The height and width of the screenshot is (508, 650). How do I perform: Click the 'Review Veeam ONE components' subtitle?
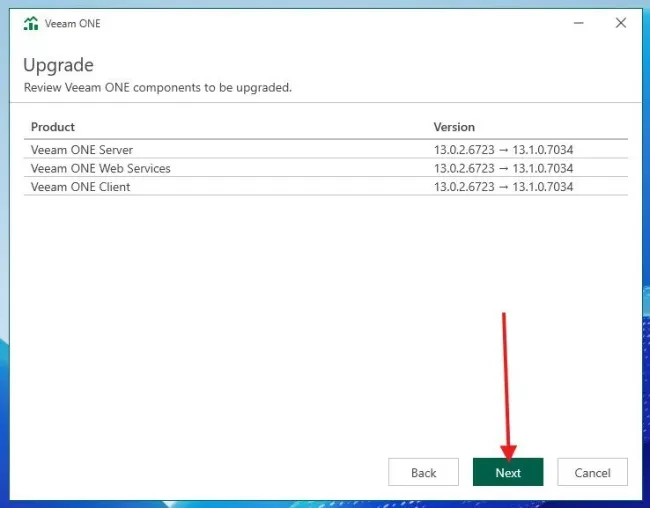coord(158,88)
